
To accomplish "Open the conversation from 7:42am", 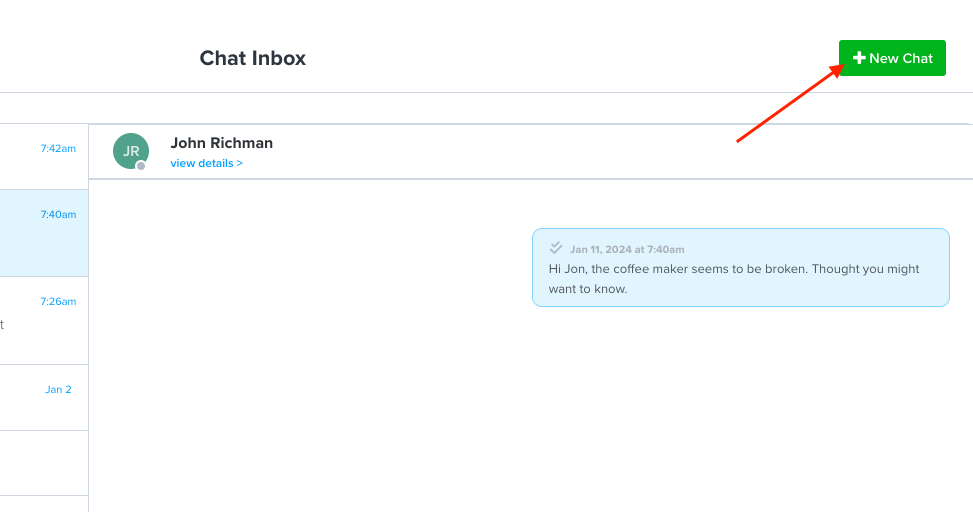I will [44, 156].
